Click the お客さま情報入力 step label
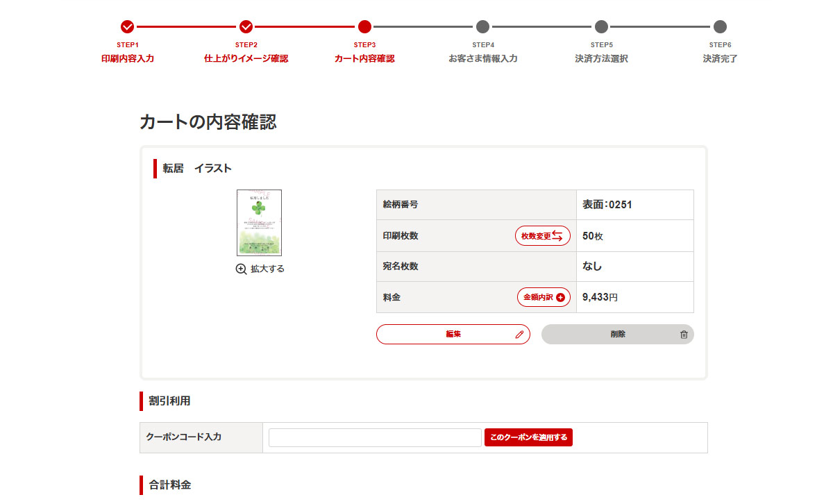 tap(482, 59)
